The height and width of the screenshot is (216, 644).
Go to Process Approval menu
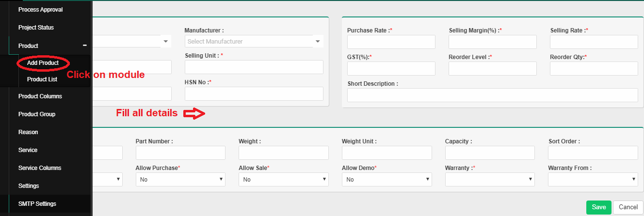40,10
